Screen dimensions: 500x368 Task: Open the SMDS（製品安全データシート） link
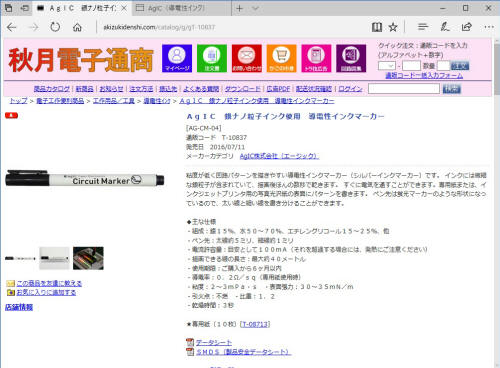[243, 352]
